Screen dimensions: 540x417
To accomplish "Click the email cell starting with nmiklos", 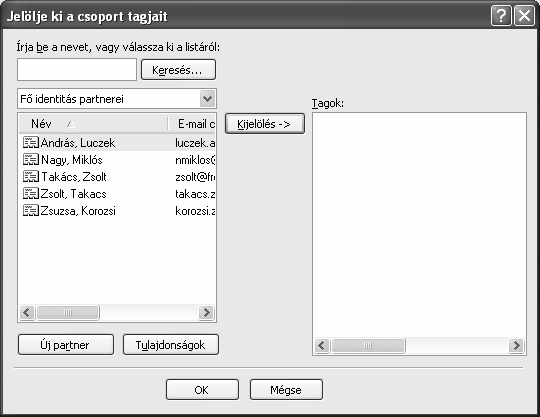I will pos(195,160).
